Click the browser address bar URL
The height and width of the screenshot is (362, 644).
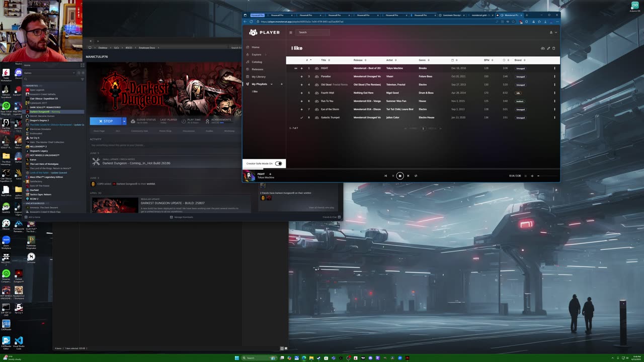click(302, 22)
